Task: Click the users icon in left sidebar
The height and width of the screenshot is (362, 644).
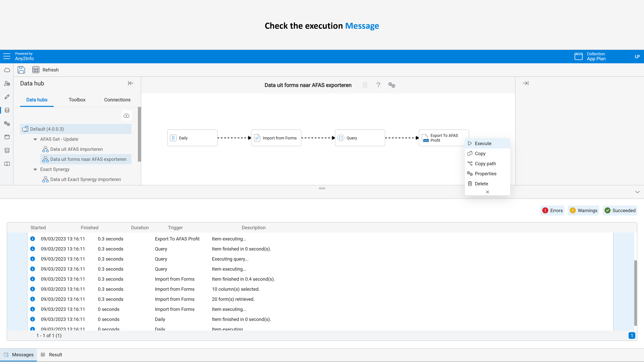Action: pos(7,83)
